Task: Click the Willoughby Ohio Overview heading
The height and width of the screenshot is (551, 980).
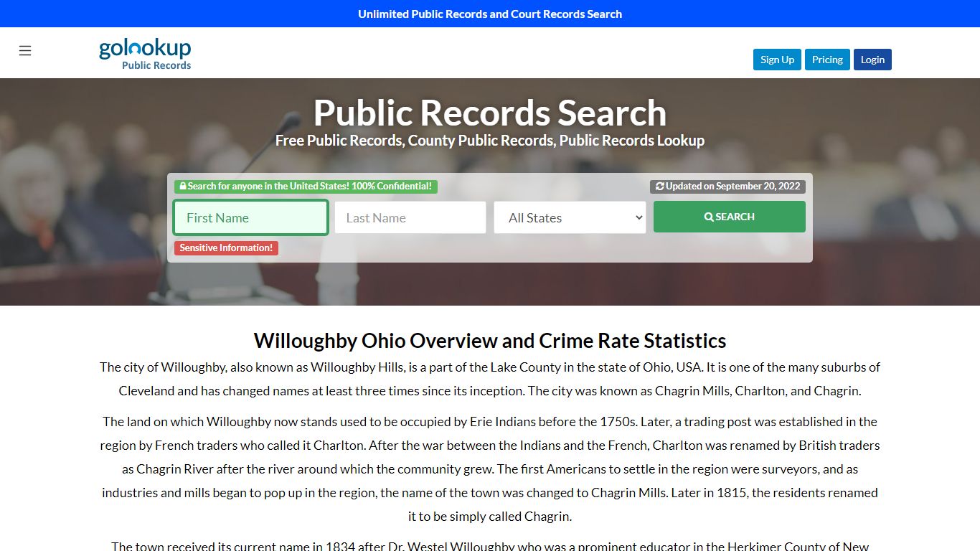Action: click(x=490, y=340)
